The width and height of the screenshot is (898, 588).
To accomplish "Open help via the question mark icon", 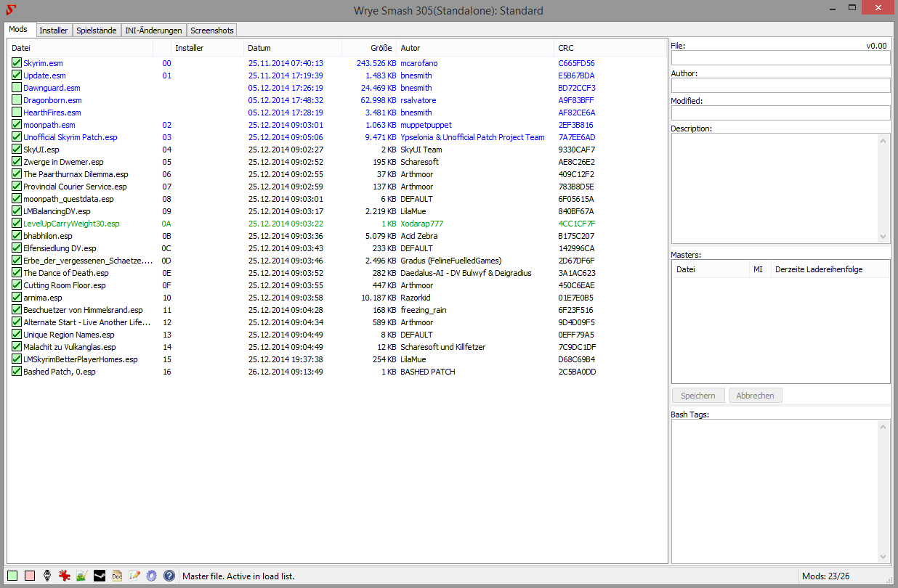I will pos(169,576).
